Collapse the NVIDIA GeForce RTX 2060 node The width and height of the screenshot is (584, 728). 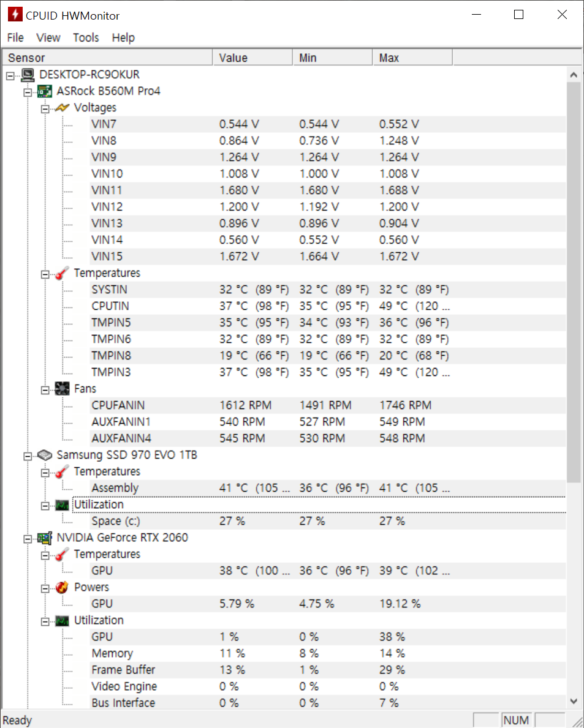[x=28, y=539]
